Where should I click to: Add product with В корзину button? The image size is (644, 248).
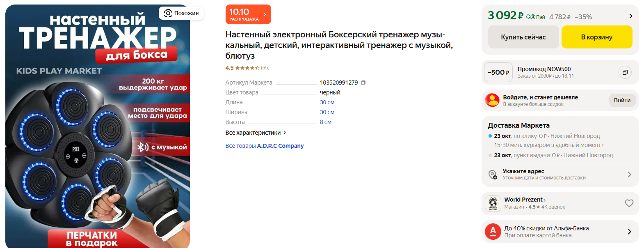pos(596,37)
